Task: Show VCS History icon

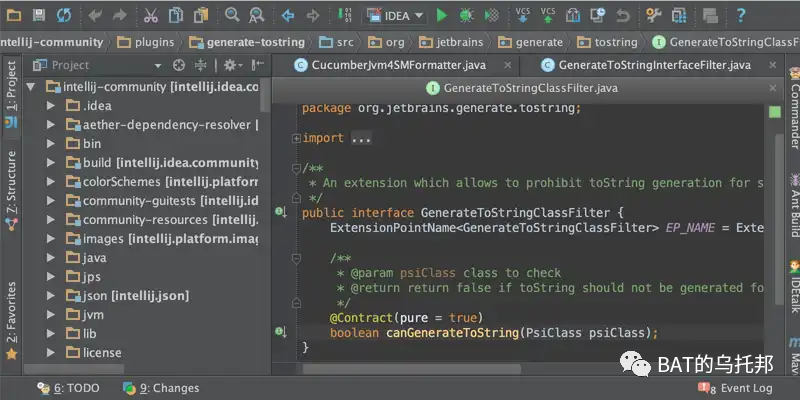Action: tap(597, 15)
